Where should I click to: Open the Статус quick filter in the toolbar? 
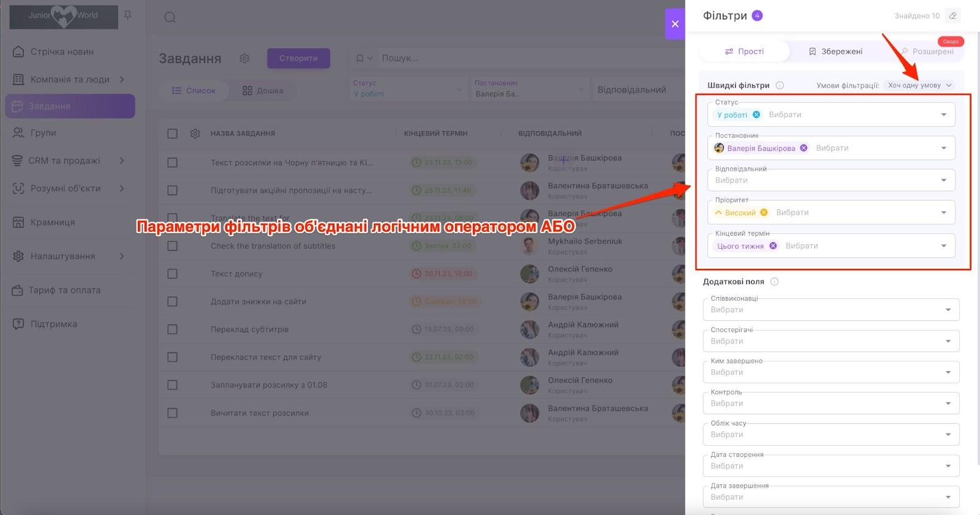[x=407, y=89]
